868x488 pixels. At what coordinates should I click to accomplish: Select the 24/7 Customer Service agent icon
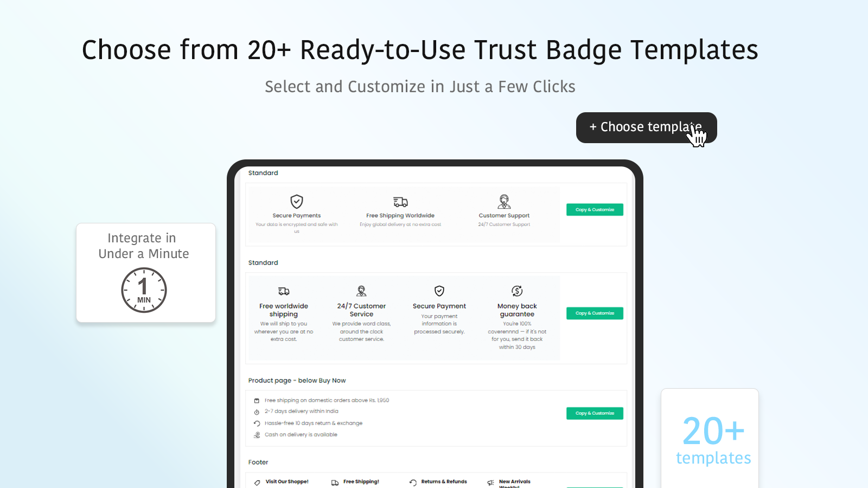point(361,291)
